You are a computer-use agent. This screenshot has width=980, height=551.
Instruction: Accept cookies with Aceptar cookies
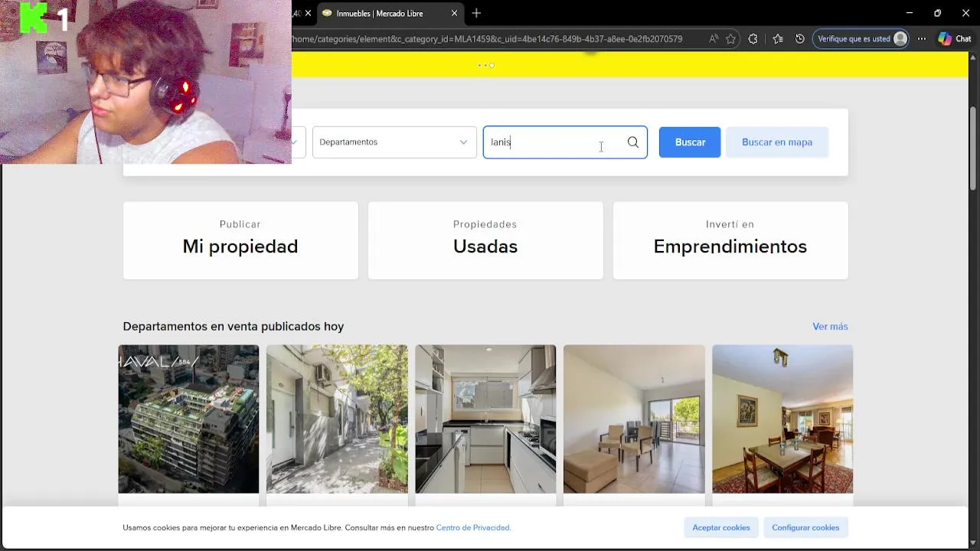721,528
